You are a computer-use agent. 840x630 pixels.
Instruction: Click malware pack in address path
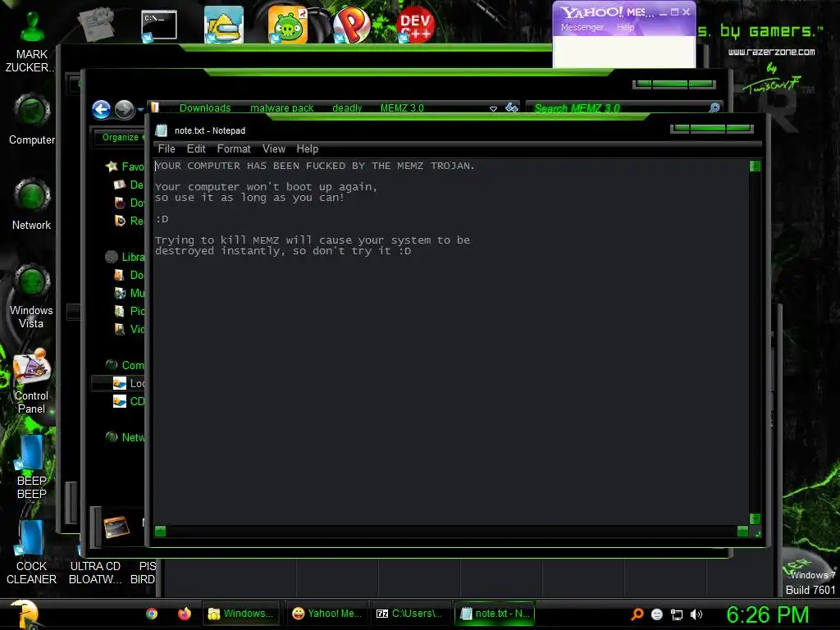click(x=282, y=108)
